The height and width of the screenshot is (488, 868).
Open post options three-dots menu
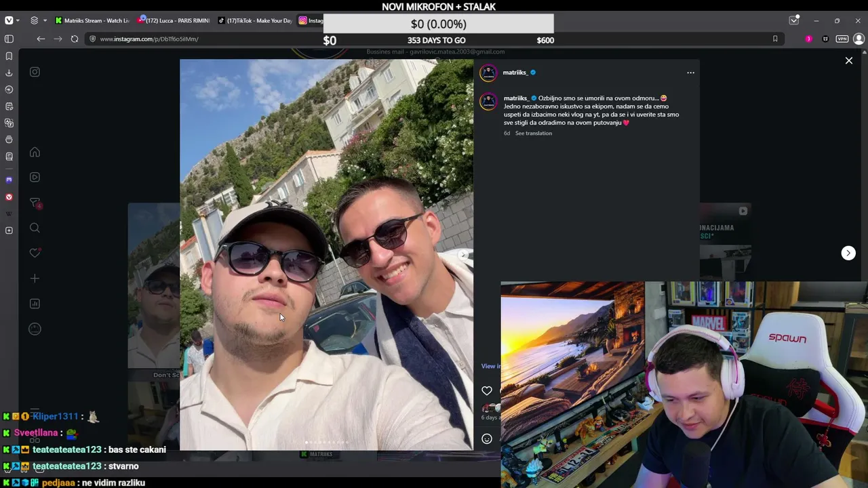(x=690, y=73)
